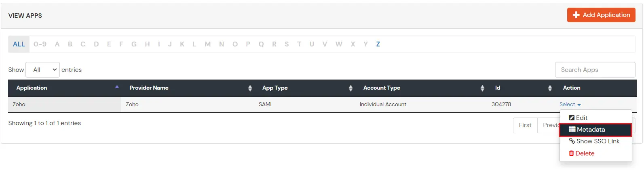644x170 pixels.
Task: Sort by Application column header
Action: 65,88
